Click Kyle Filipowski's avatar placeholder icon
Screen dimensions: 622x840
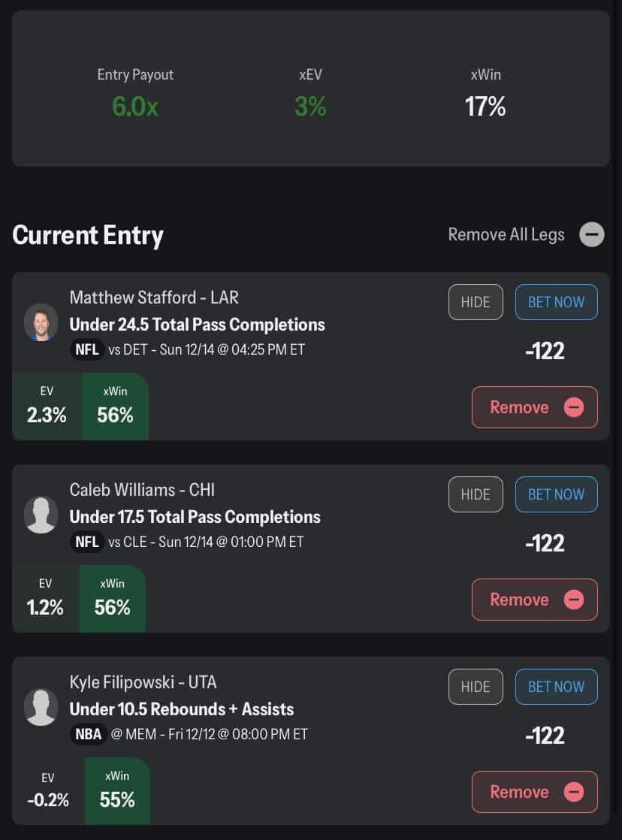tap(41, 707)
